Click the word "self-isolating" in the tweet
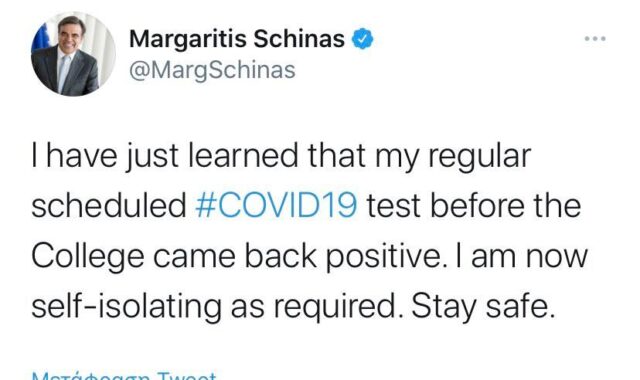 [x=127, y=308]
